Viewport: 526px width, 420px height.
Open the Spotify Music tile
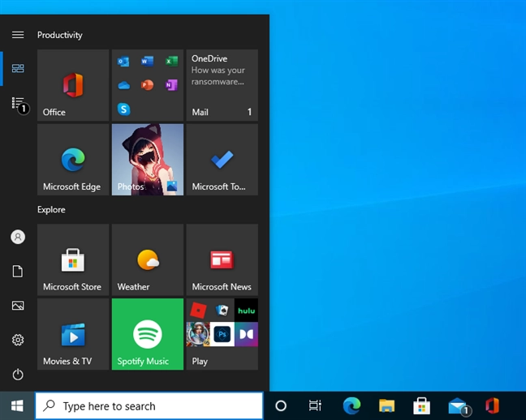(x=148, y=334)
